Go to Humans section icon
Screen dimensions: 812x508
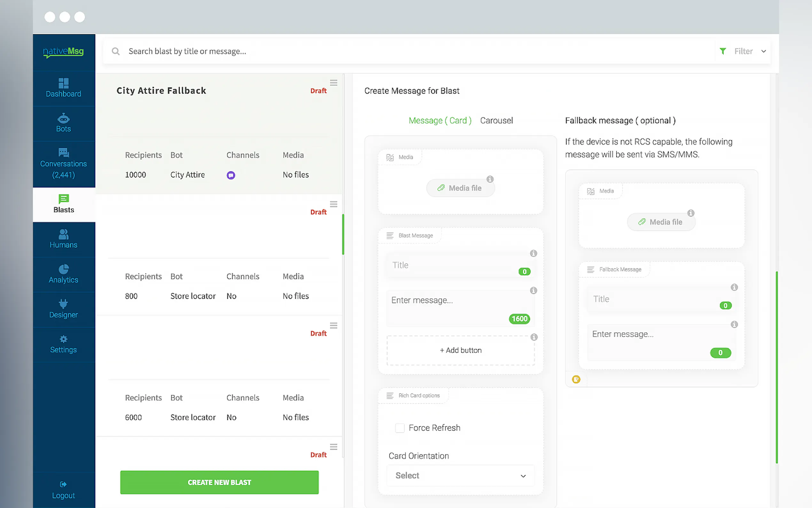tap(63, 234)
